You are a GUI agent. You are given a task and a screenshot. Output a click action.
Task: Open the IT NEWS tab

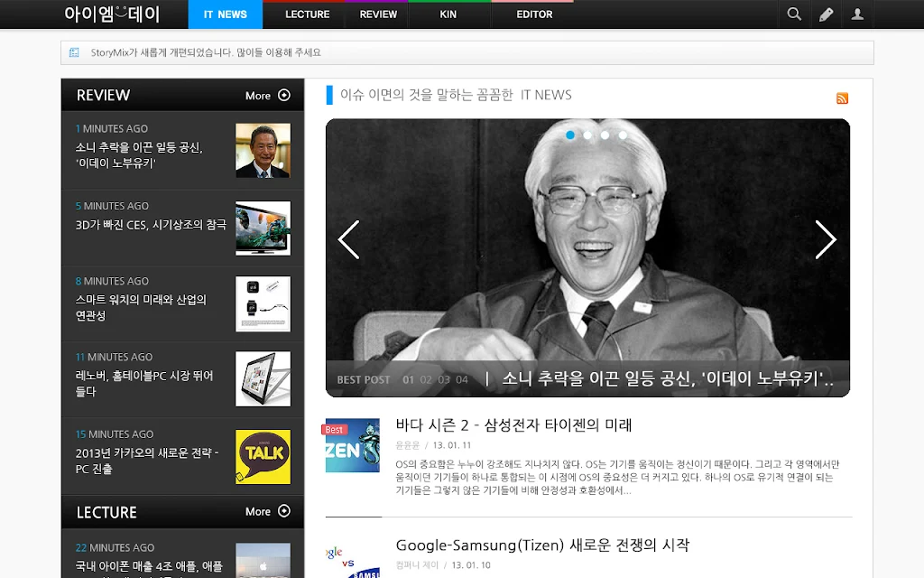point(225,14)
